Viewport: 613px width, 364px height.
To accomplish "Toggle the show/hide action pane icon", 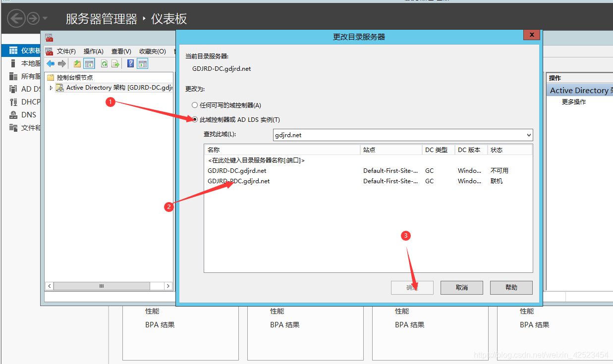I will [x=143, y=63].
